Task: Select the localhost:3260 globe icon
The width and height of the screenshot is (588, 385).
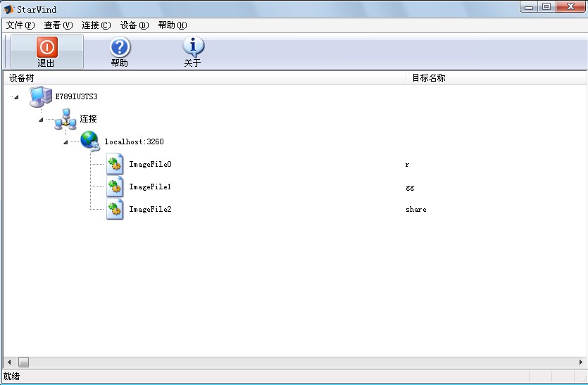Action: click(x=90, y=141)
